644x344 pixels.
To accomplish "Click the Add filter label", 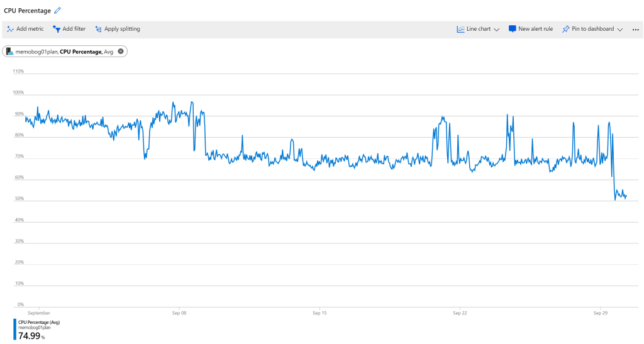I will (x=74, y=29).
